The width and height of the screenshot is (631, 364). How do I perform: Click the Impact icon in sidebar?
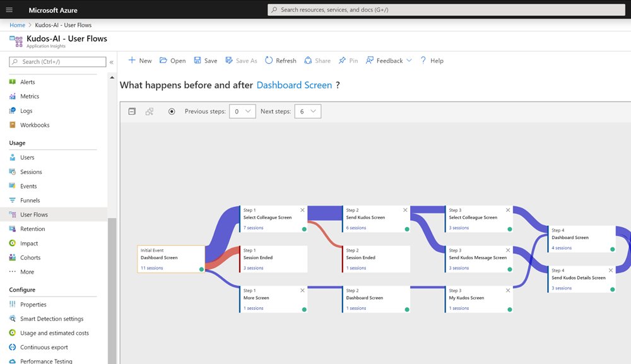click(x=13, y=244)
